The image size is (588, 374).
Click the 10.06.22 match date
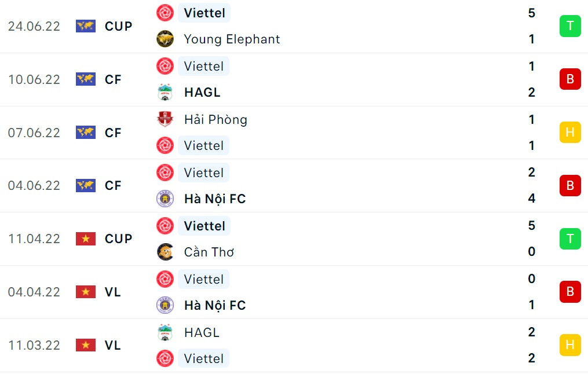coord(34,79)
